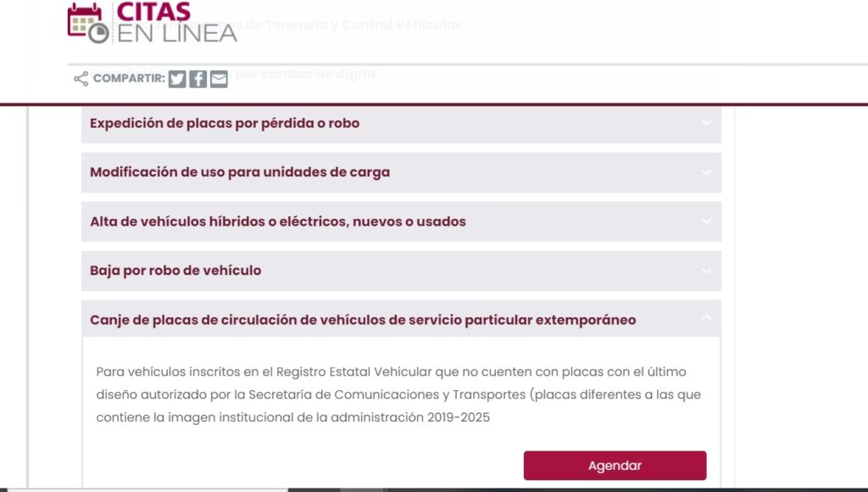Click the CITAS EN LINEA logo text
Image resolution: width=868 pixels, height=492 pixels.
176,23
